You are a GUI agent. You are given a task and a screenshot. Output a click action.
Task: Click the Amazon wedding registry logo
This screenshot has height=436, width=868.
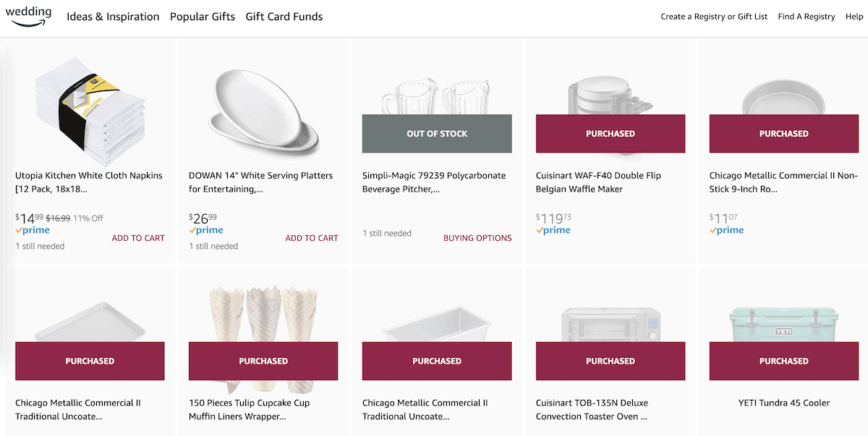(29, 16)
